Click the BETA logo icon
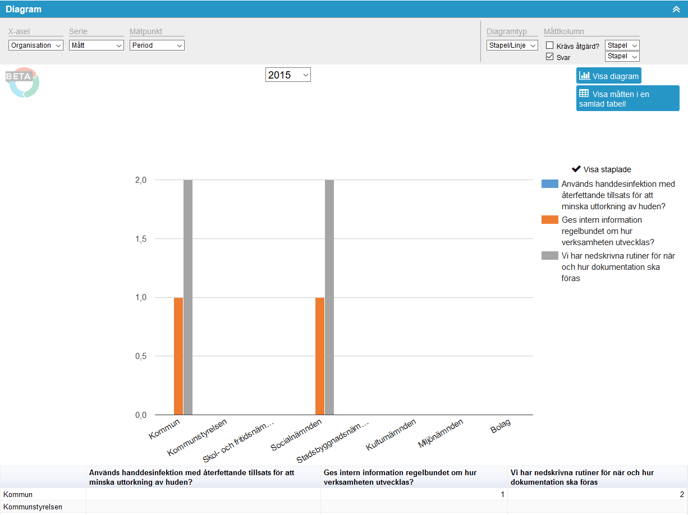The width and height of the screenshot is (688, 515). pyautogui.click(x=23, y=82)
